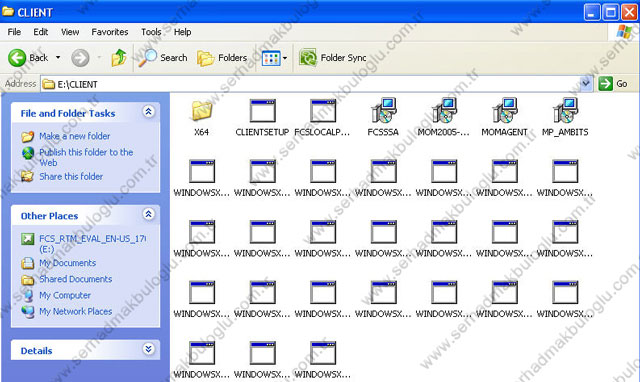
Task: Select the FCSSSA installer icon
Action: tap(383, 110)
